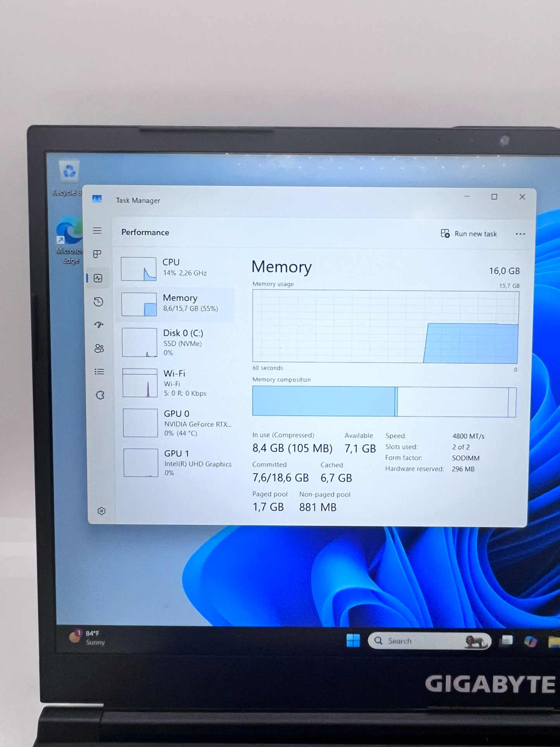The width and height of the screenshot is (560, 747).
Task: Click the Memory composition bar
Action: (x=384, y=402)
